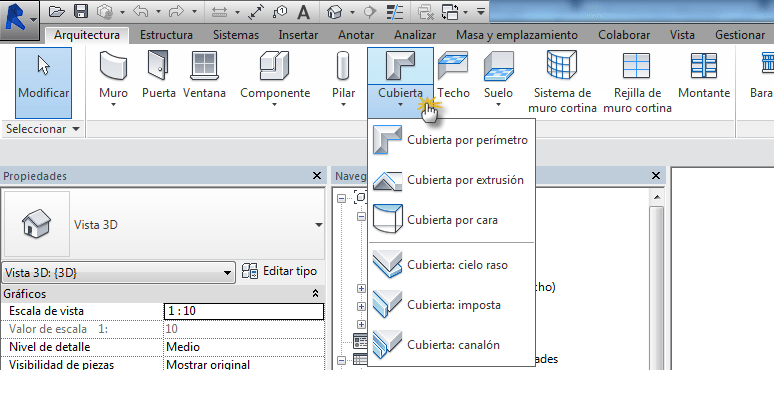
Task: Select the Text tool 'A' icon
Action: click(x=304, y=12)
